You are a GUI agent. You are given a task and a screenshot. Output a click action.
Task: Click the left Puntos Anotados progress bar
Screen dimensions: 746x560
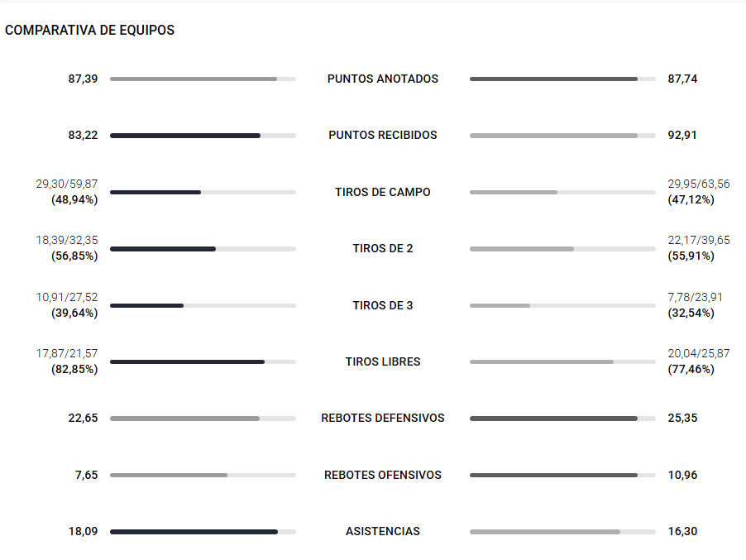(203, 79)
